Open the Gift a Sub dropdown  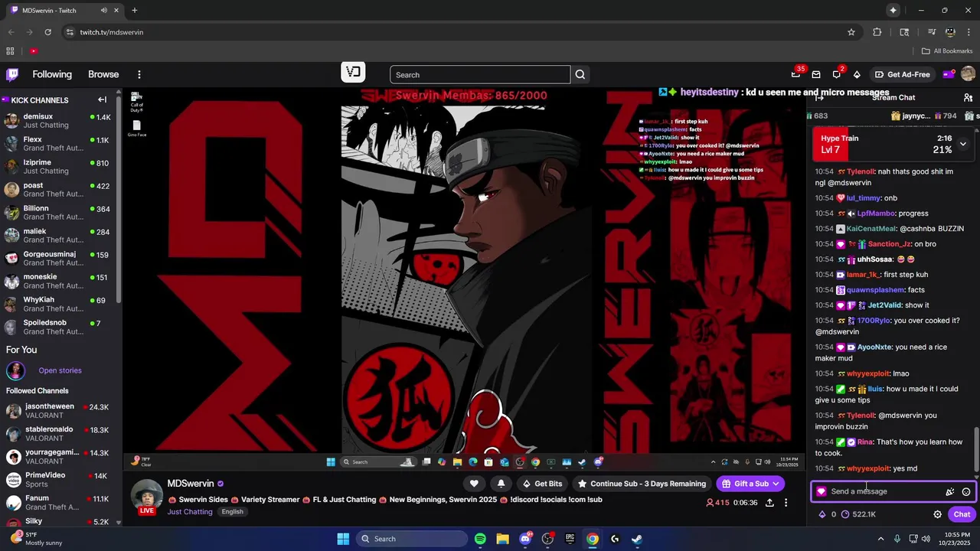(x=751, y=484)
